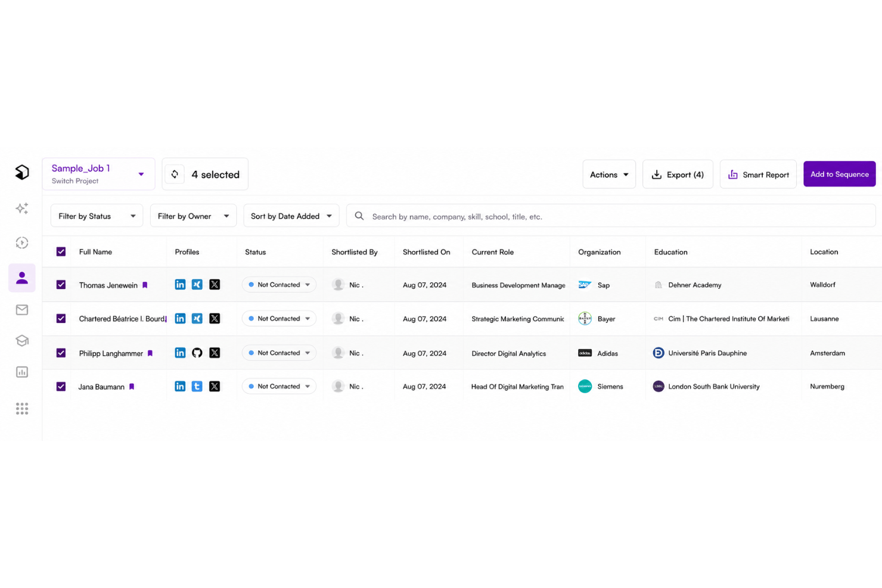
Task: Click bookmark icon next to Jana Baumann
Action: pos(132,387)
